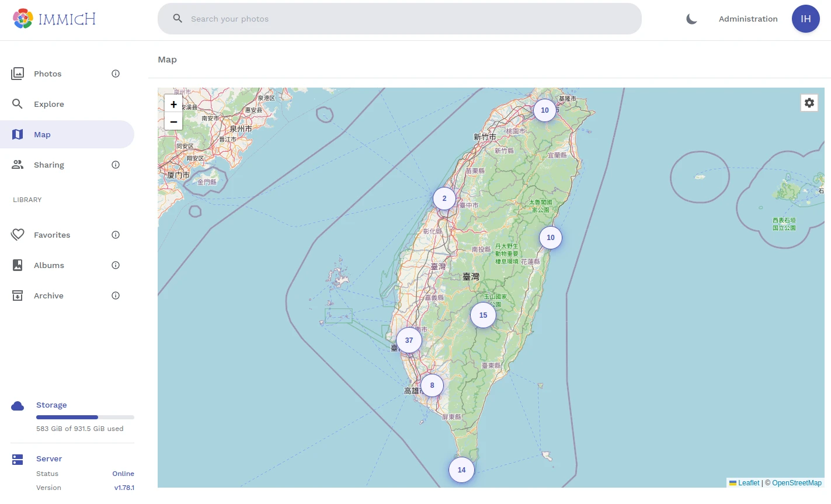
Task: Zoom out on the map
Action: (173, 121)
